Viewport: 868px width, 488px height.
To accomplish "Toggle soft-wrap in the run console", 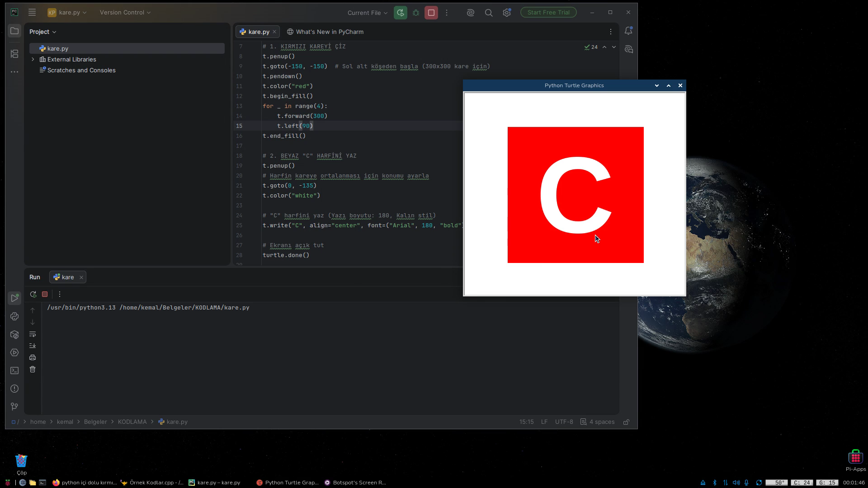I will click(33, 334).
